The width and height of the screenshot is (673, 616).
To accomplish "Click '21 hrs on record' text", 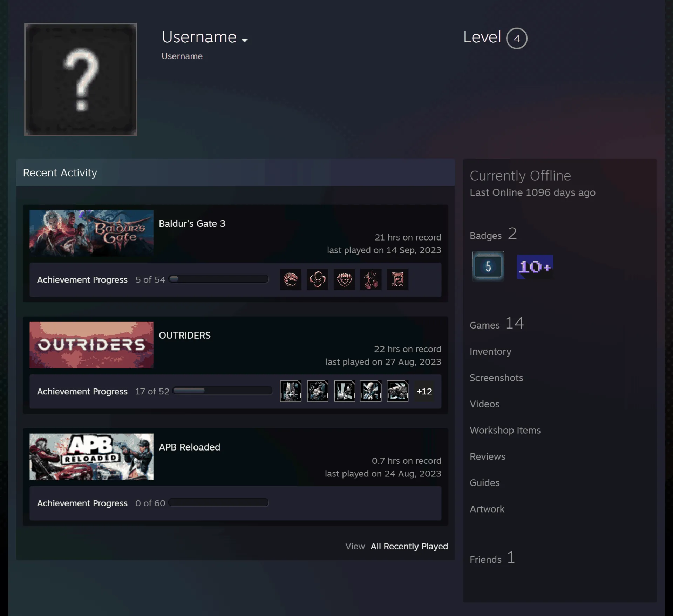I will [408, 237].
